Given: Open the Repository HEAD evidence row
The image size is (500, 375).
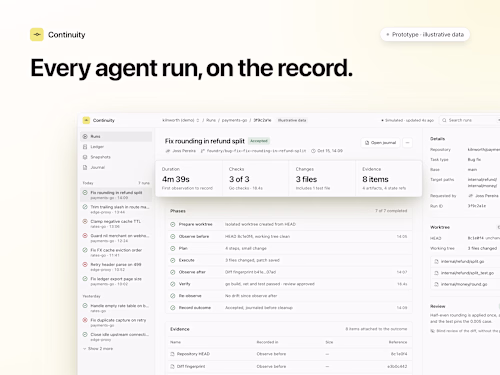Looking at the screenshot, I should pos(289,354).
